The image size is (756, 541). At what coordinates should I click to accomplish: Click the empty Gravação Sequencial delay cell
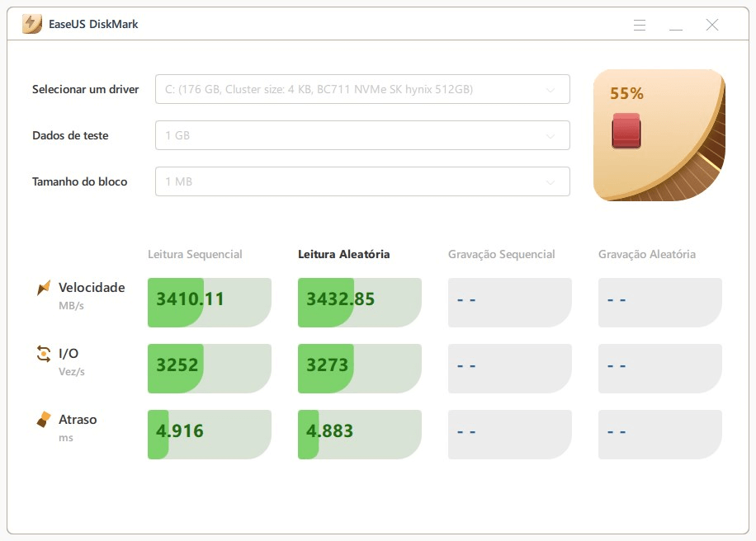[x=510, y=435]
